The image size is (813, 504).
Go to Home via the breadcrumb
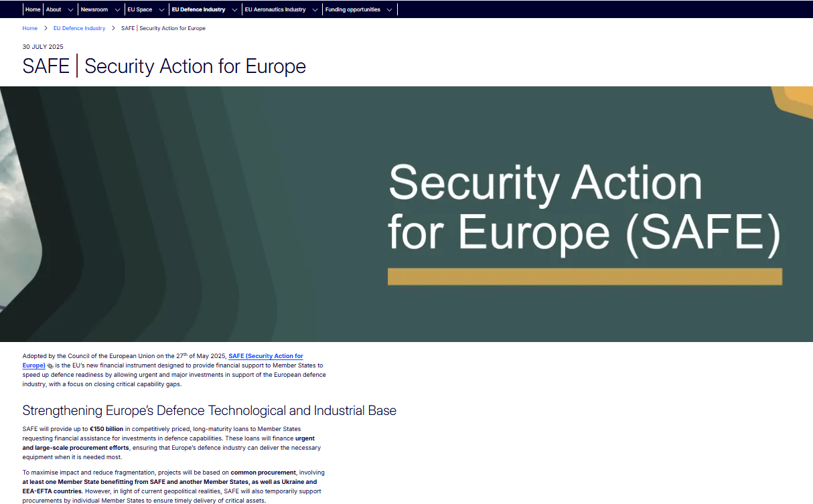click(x=29, y=28)
